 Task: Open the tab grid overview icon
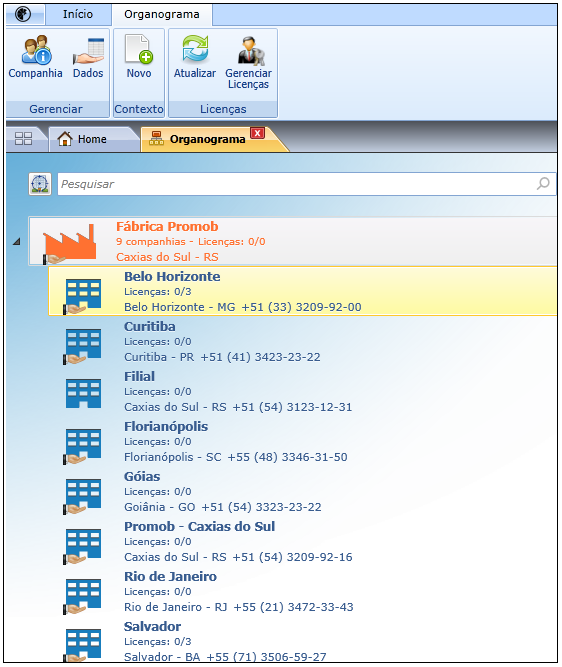[23, 139]
